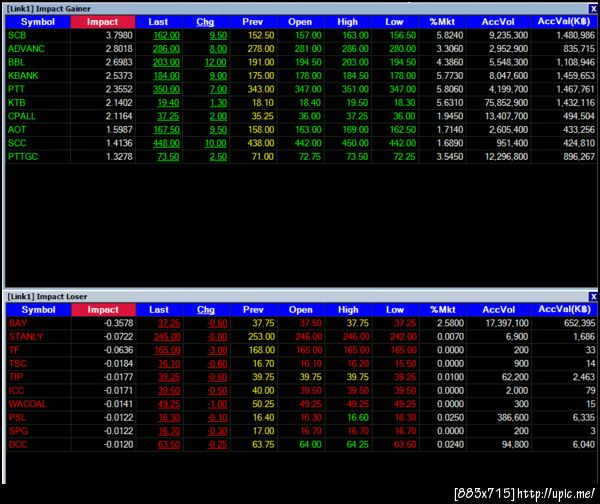This screenshot has width=600, height=504.
Task: Click DCC last price 63.50
Action: pyautogui.click(x=169, y=445)
